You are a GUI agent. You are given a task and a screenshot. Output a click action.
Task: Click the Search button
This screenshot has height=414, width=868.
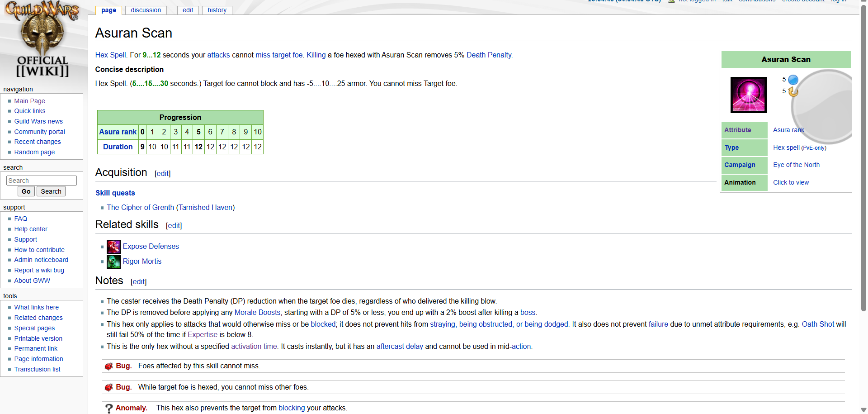tap(51, 191)
